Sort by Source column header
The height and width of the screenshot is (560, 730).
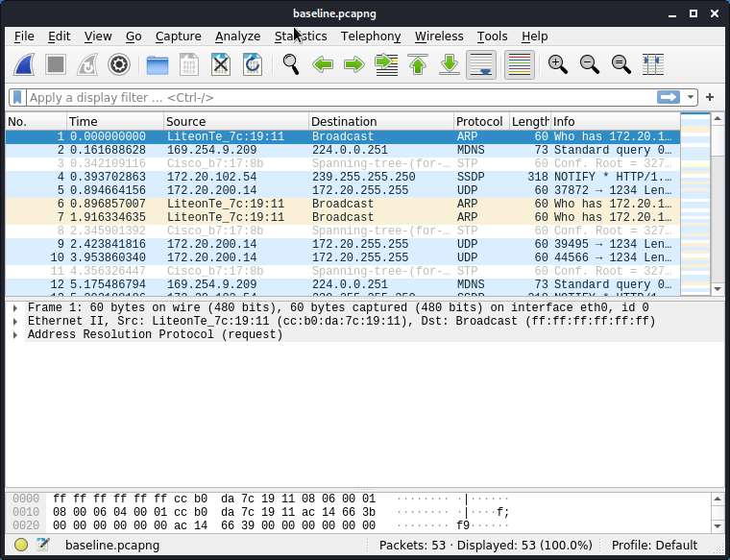[x=236, y=121]
